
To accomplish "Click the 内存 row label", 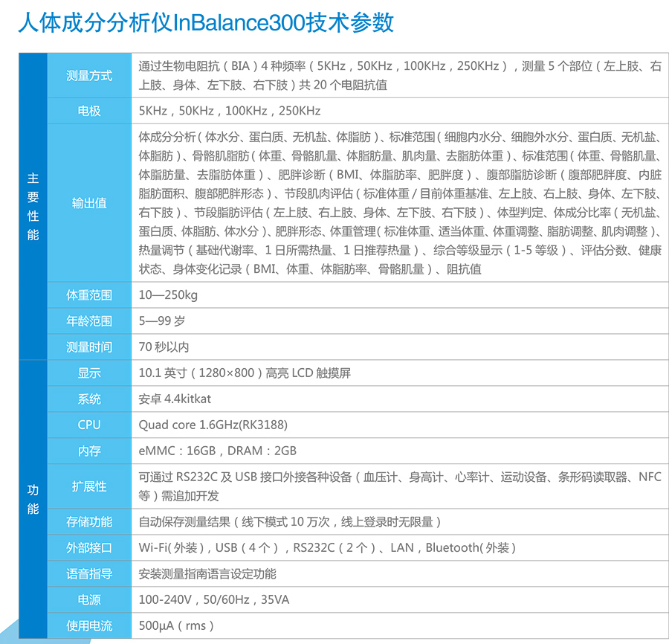I will 89,451.
